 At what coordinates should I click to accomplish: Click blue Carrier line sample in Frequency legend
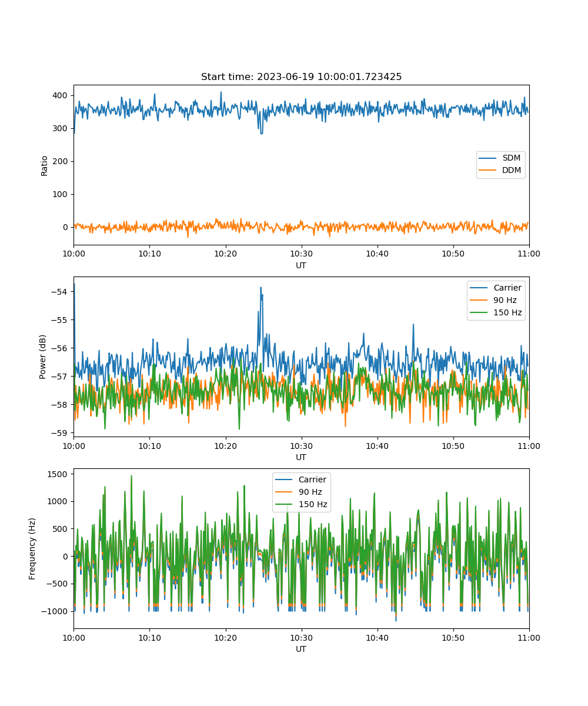point(285,480)
